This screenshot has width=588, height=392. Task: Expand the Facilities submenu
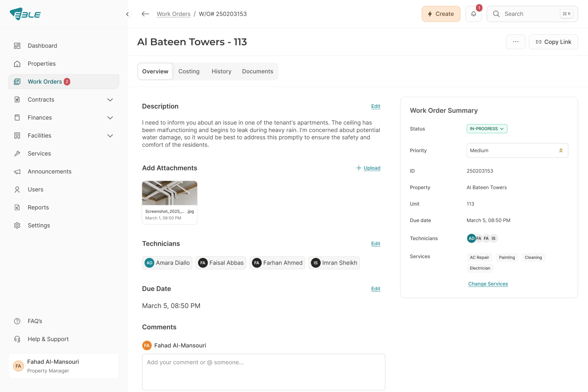click(x=110, y=135)
